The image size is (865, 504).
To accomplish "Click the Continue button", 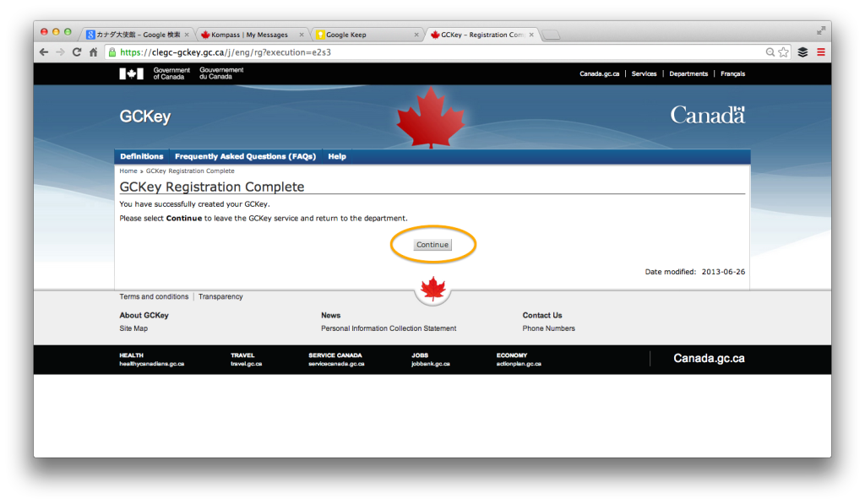I will tap(432, 245).
